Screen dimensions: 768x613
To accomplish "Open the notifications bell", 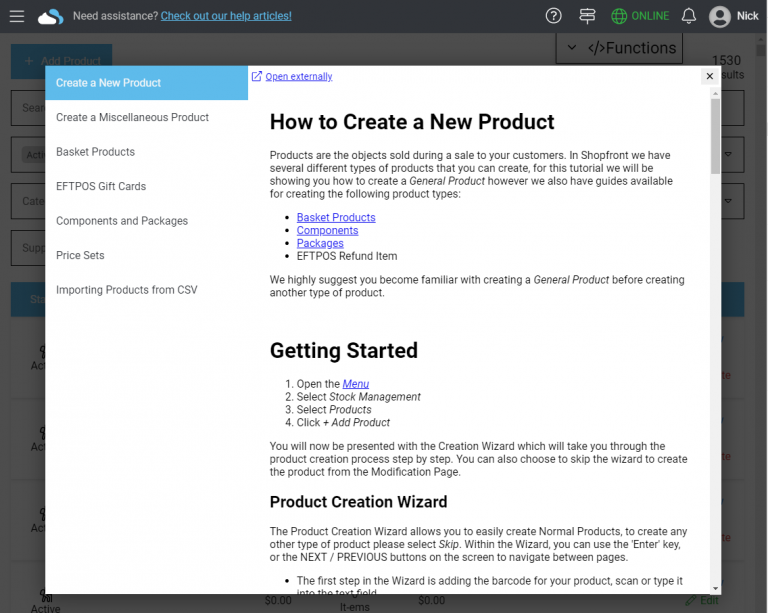I will point(689,16).
